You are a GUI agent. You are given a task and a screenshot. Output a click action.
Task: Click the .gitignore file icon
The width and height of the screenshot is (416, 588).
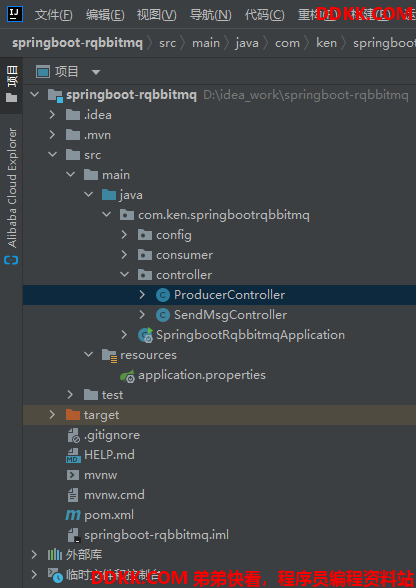click(x=73, y=435)
